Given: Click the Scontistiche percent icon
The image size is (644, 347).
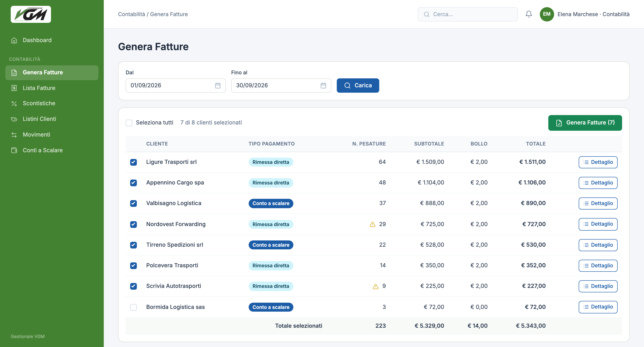Looking at the screenshot, I should point(14,103).
